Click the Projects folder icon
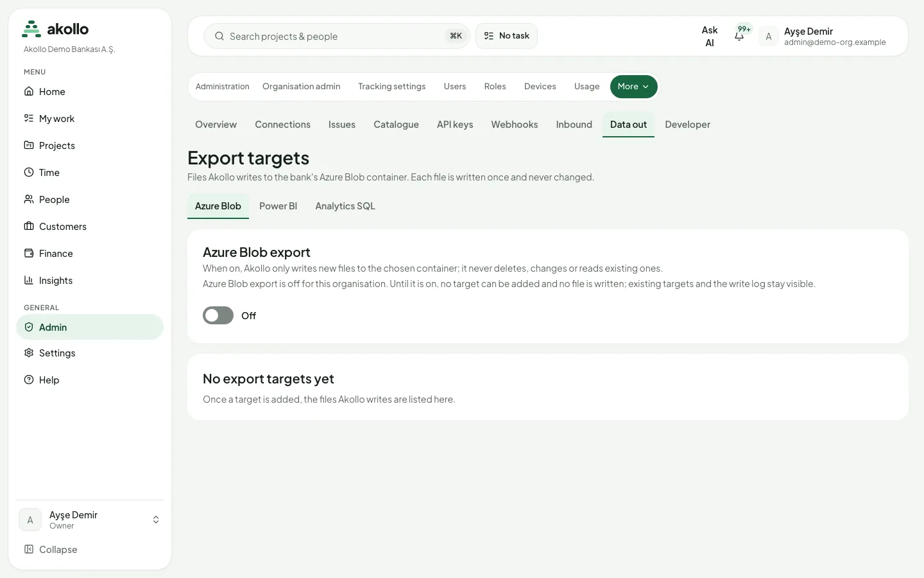 point(29,145)
